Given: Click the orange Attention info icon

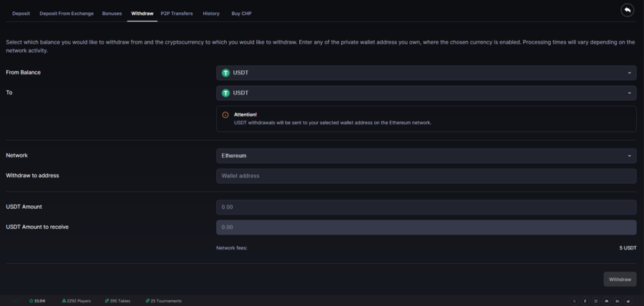Looking at the screenshot, I should click(225, 115).
